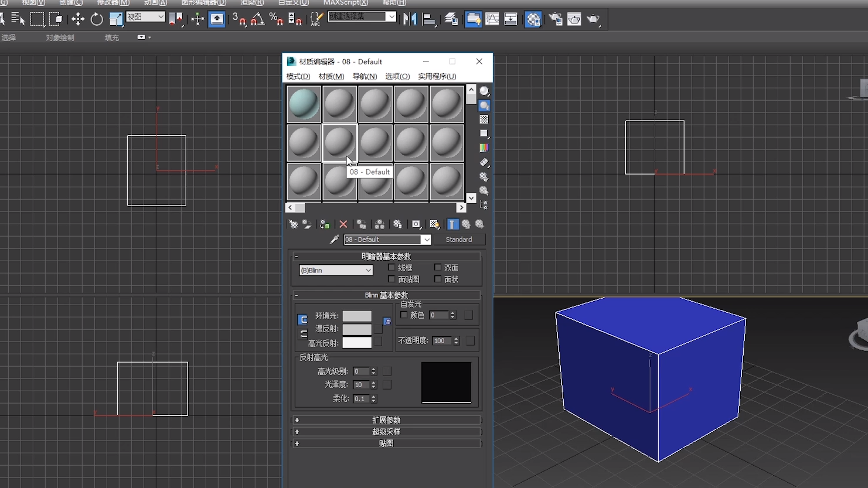Viewport: 868px width, 488px height.
Task: Open the 模式(D) menu
Action: click(298, 77)
